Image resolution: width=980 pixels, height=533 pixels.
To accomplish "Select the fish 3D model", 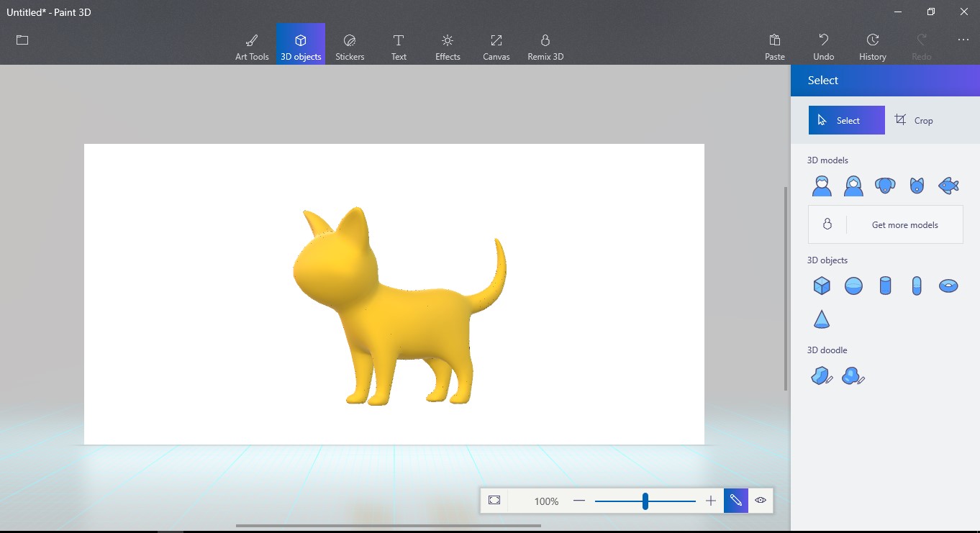I will (x=948, y=185).
